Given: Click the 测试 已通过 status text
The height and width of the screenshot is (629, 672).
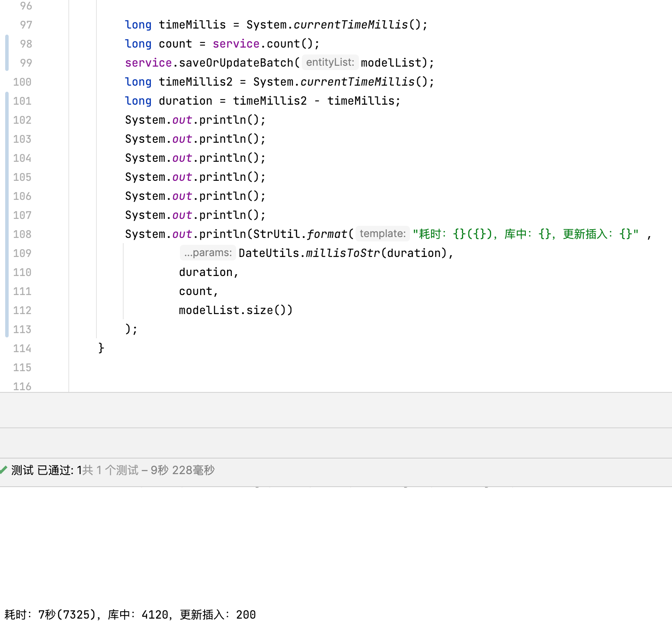Looking at the screenshot, I should (x=43, y=470).
